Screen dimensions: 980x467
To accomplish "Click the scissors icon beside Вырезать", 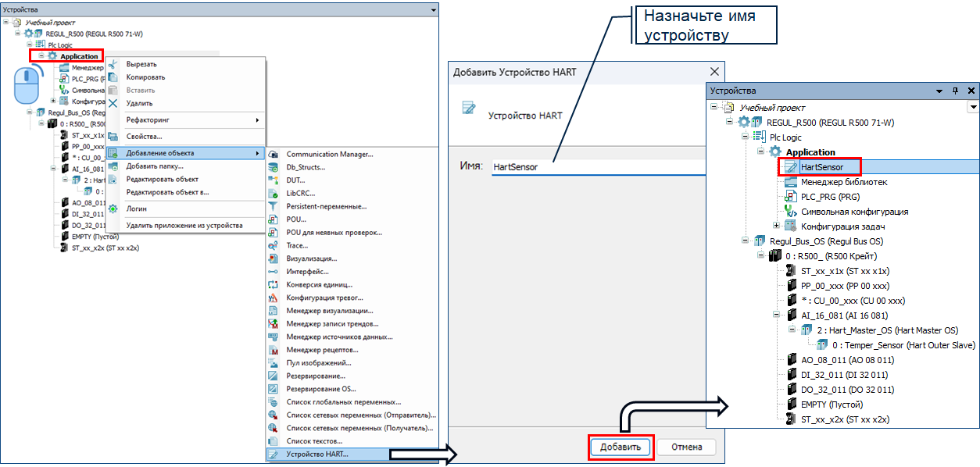I will point(113,64).
